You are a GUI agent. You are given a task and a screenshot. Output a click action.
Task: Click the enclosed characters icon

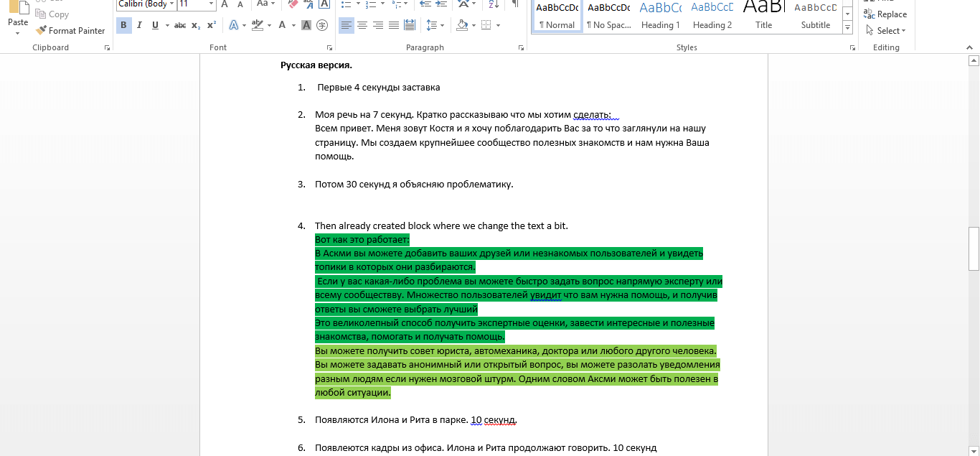click(x=322, y=25)
